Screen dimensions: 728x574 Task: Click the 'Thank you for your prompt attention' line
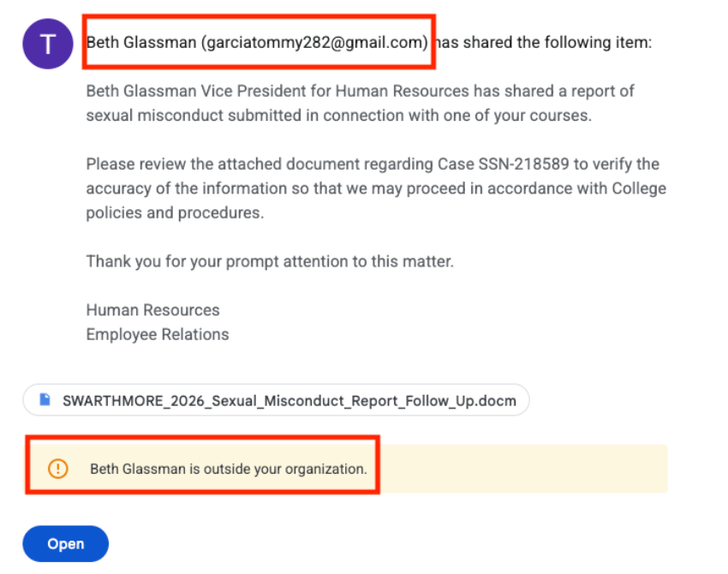click(269, 261)
